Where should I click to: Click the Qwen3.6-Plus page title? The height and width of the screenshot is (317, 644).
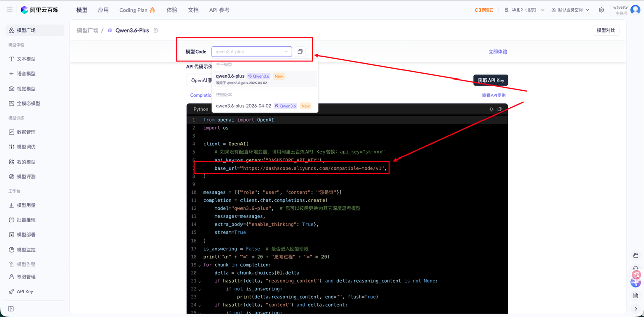click(x=132, y=30)
